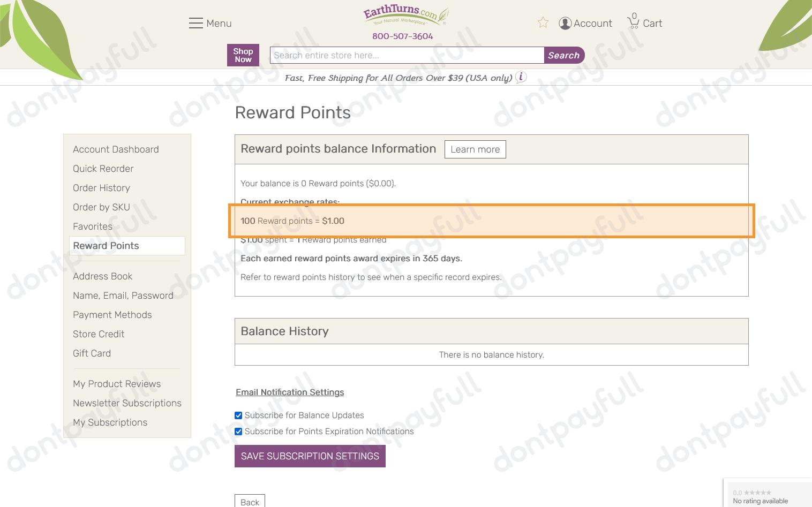Select Order History in the sidebar

pos(101,188)
